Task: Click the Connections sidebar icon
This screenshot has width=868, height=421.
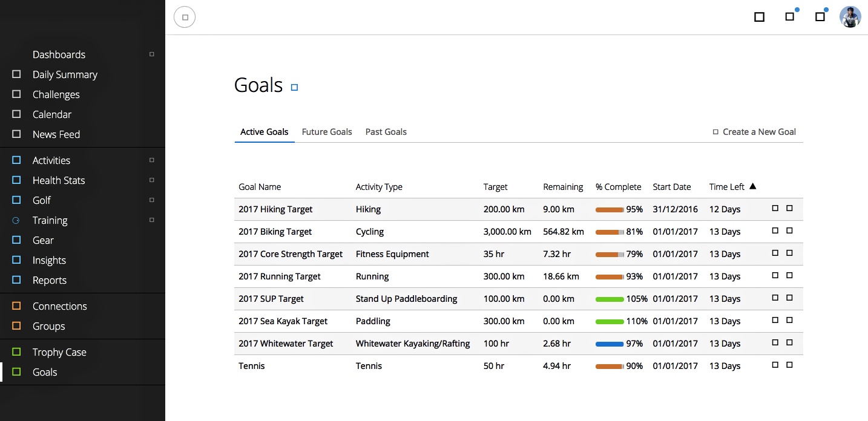Action: coord(17,306)
